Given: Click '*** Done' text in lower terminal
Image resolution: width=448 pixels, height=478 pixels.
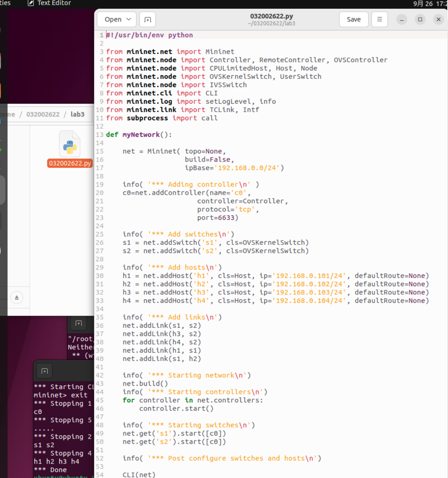Looking at the screenshot, I should pos(50,470).
